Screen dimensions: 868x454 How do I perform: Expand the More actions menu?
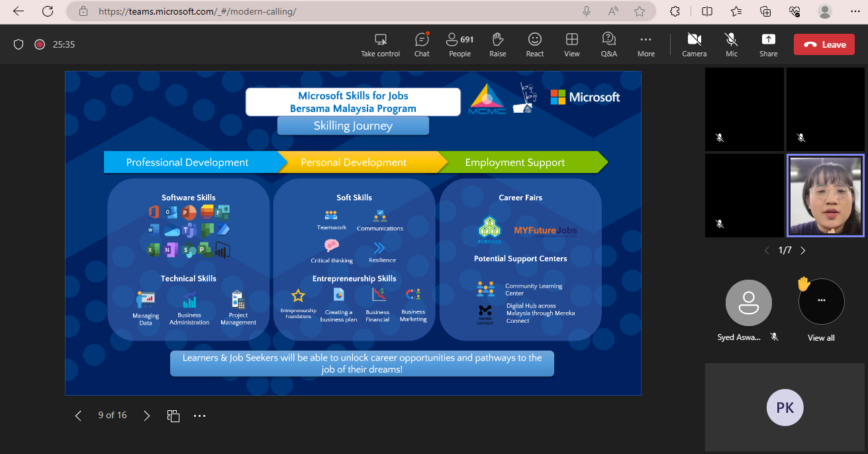pos(646,44)
